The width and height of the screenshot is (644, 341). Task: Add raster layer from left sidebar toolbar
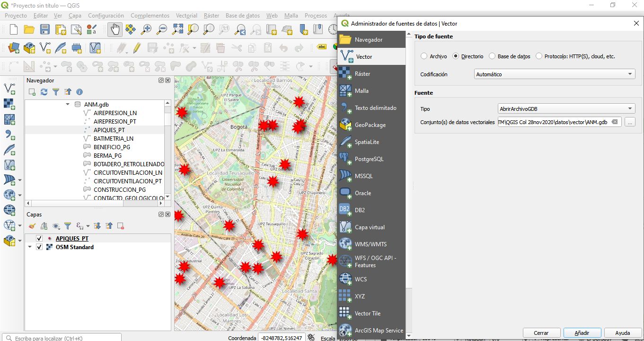[x=9, y=104]
